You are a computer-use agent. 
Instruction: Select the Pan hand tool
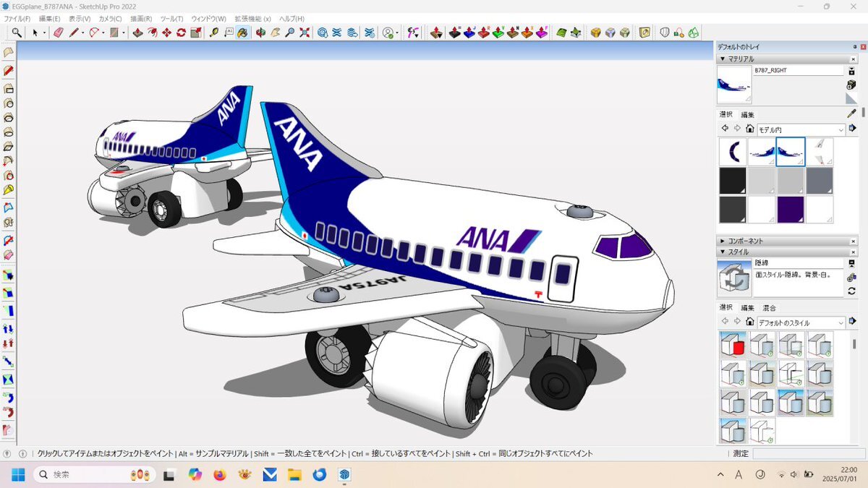point(275,33)
